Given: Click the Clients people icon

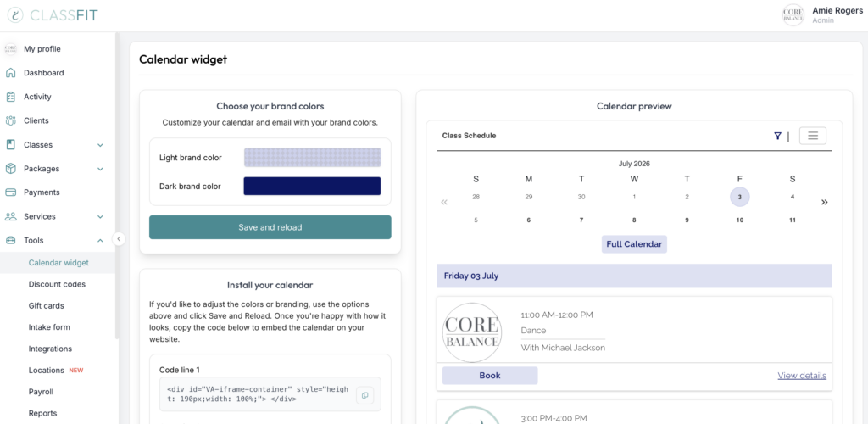Looking at the screenshot, I should point(10,120).
